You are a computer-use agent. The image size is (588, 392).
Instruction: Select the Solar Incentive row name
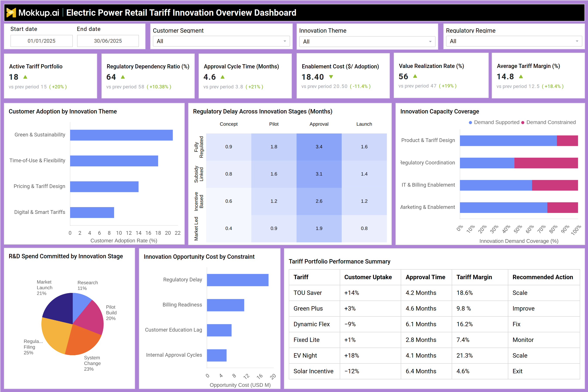[314, 371]
